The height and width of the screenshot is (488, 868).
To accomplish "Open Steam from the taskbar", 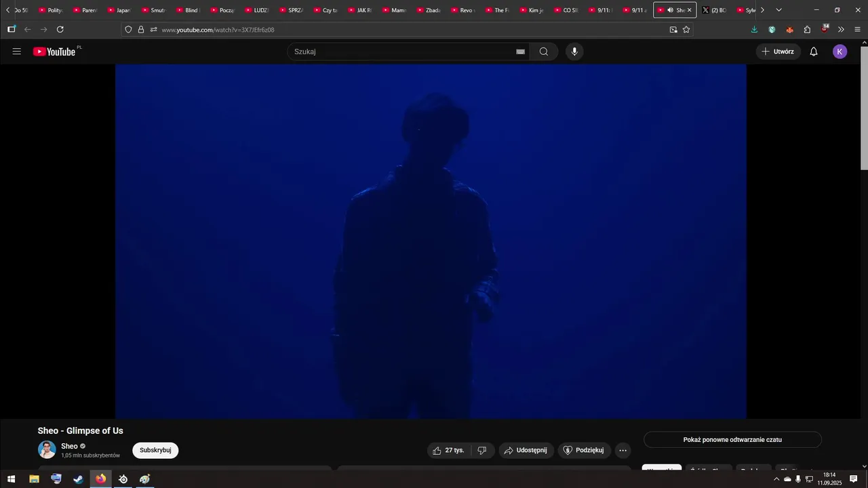I will (x=79, y=479).
